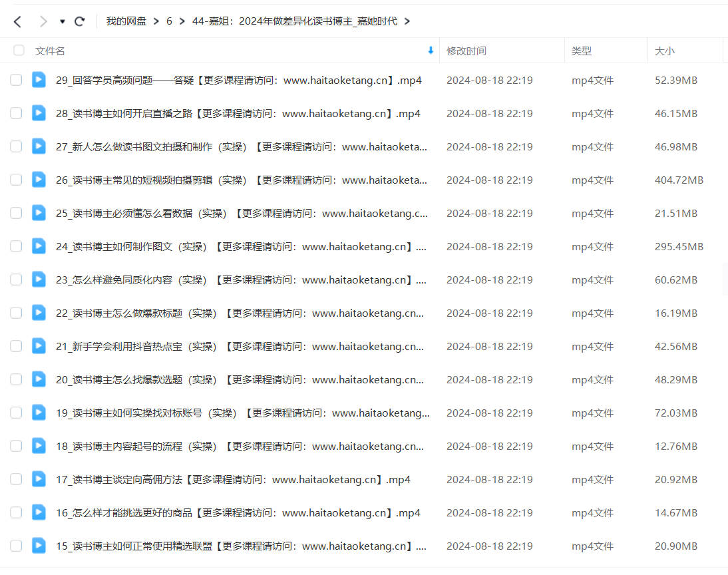Select file name 16_怎么样才能挑选更好的商品
Screen dimensions: 728x575
(238, 513)
